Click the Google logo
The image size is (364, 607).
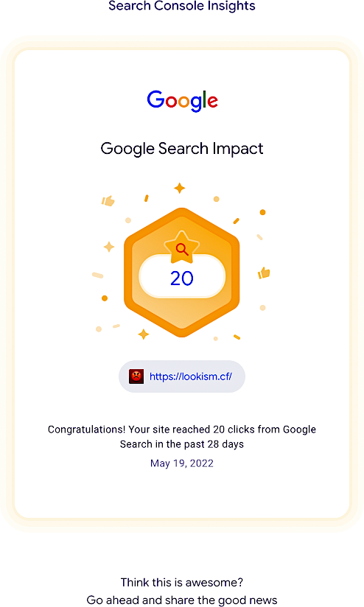pos(182,101)
